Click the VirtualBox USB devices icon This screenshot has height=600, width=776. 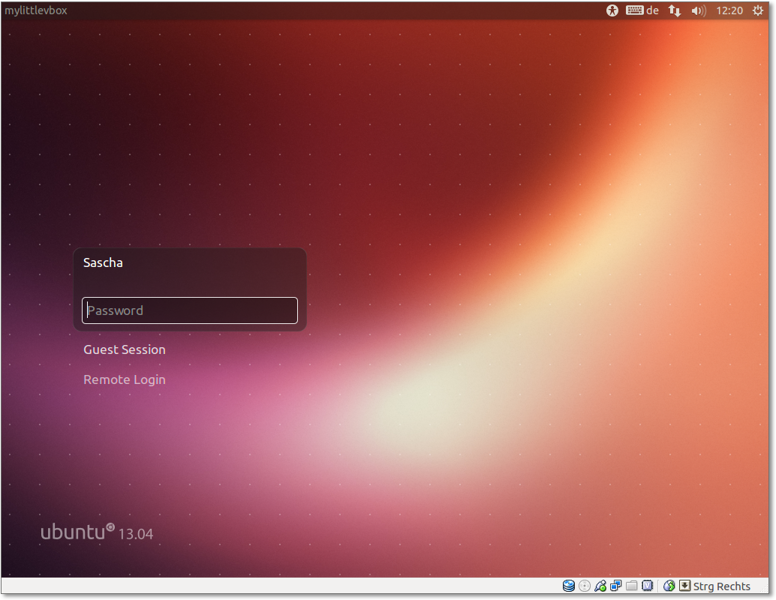click(x=600, y=587)
